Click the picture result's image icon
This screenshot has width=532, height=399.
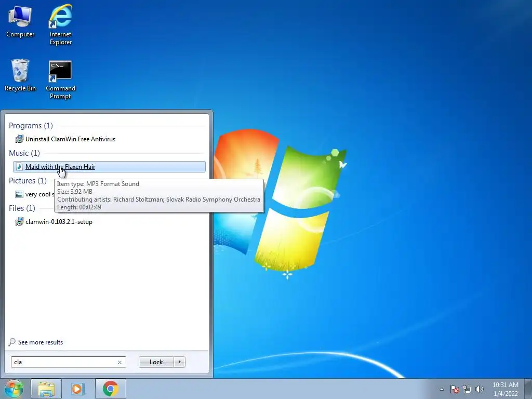point(19,194)
